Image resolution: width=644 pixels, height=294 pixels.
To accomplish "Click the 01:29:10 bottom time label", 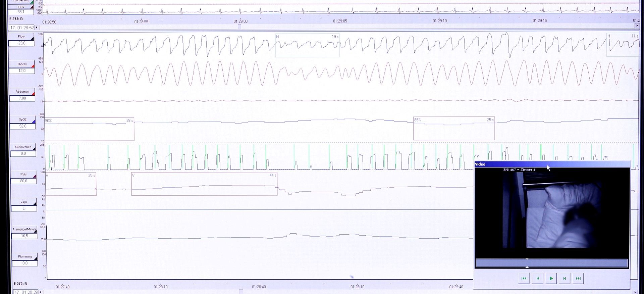I will click(x=357, y=287).
